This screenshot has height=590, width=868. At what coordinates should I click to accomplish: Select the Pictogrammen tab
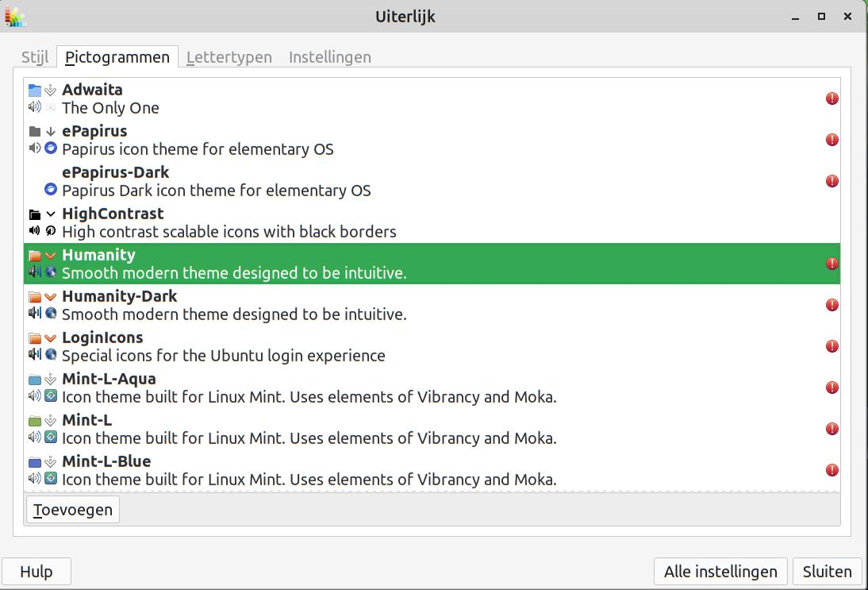[117, 57]
